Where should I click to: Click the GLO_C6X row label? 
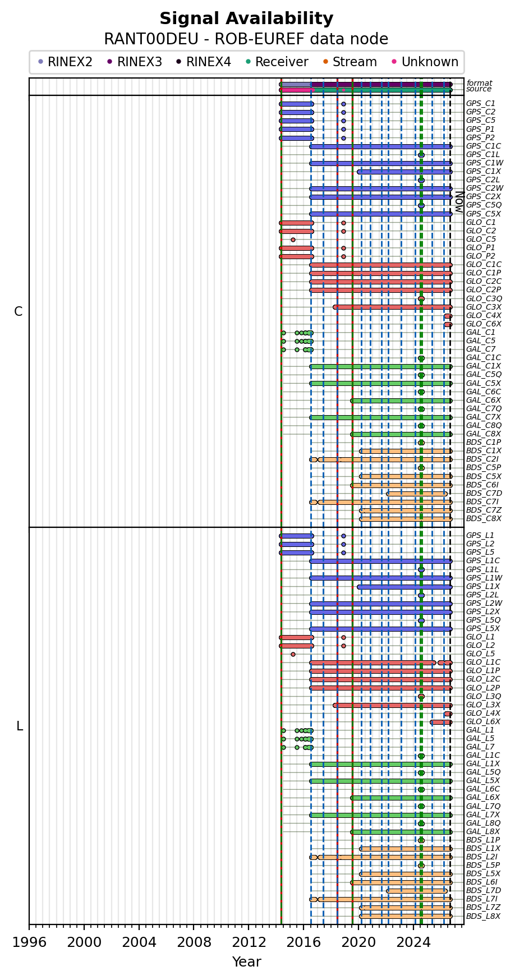484,324
